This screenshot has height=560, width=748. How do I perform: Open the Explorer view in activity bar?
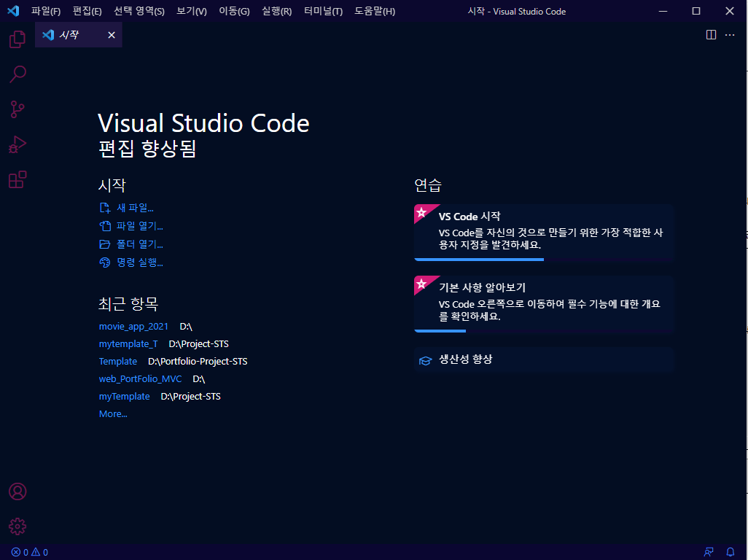17,39
